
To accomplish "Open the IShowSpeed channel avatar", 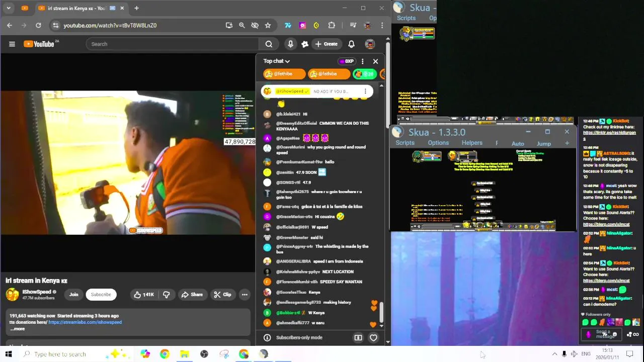I will (13, 295).
